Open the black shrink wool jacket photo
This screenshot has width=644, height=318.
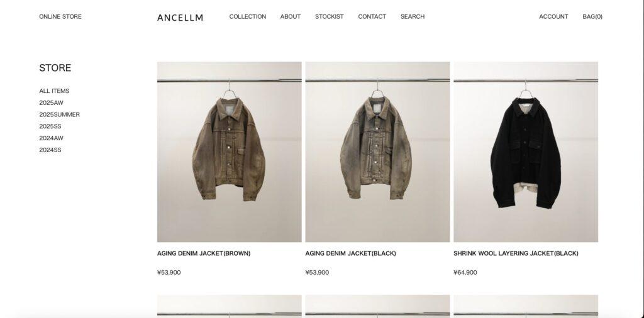click(526, 152)
